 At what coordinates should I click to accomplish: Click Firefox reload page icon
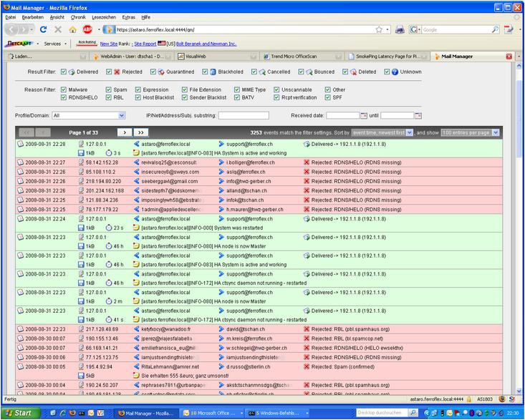43,29
